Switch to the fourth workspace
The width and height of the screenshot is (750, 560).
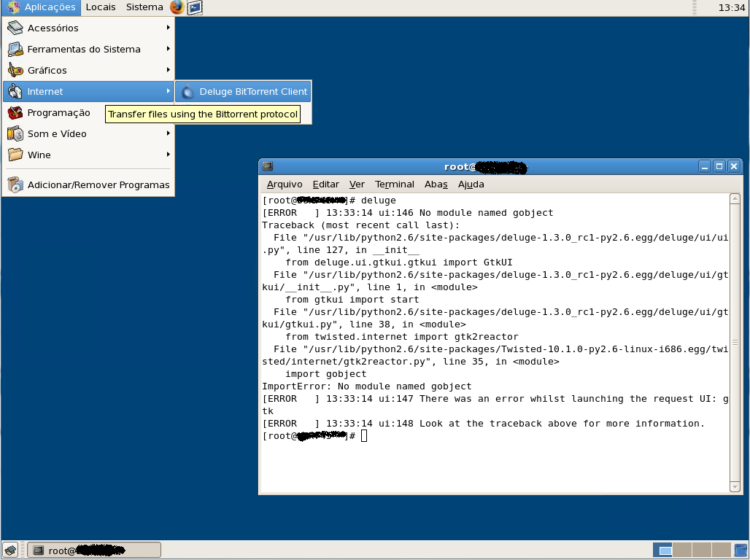click(x=722, y=550)
